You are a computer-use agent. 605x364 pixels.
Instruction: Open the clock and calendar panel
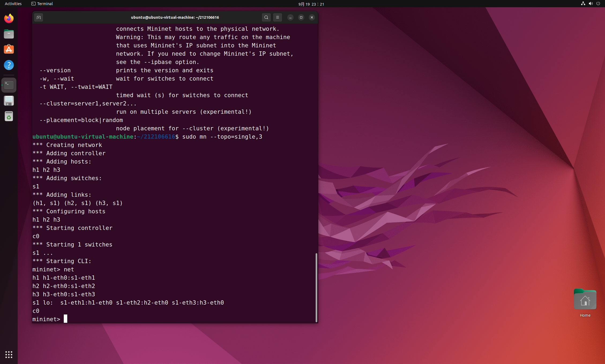(x=311, y=4)
